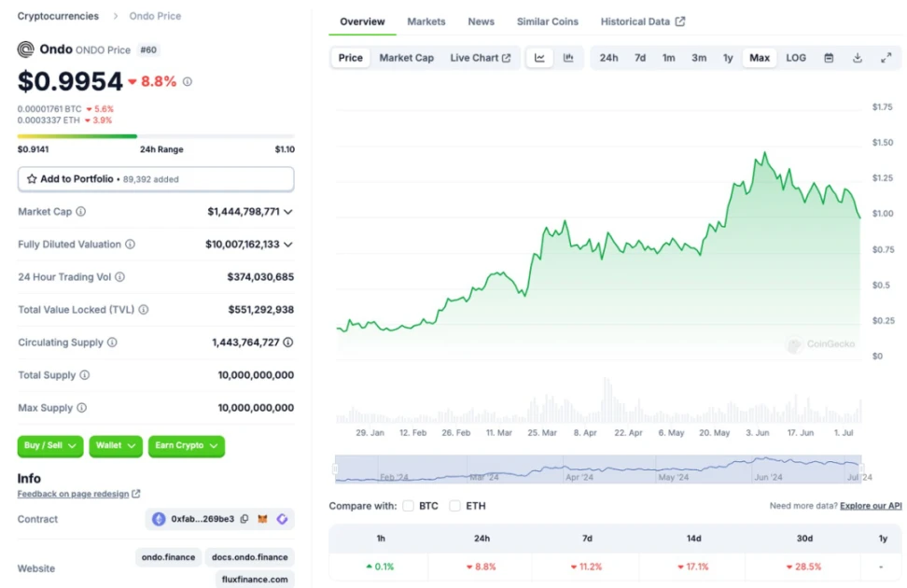Enable ETH comparison checkbox
Image resolution: width=907 pixels, height=588 pixels.
pos(454,506)
